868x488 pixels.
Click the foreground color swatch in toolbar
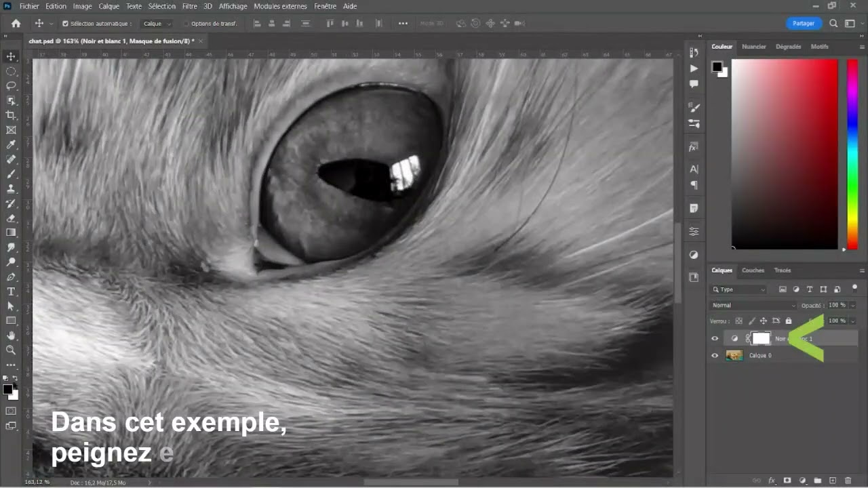[x=7, y=389]
